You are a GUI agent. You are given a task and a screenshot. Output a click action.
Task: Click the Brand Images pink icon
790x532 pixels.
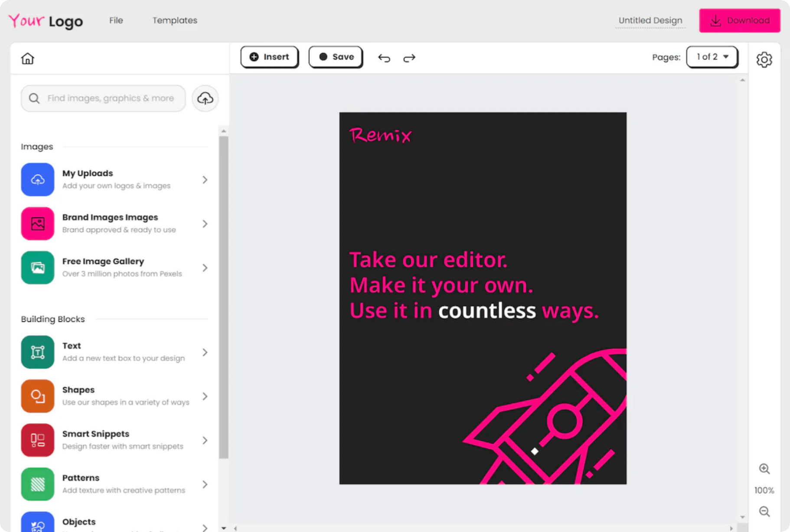38,224
